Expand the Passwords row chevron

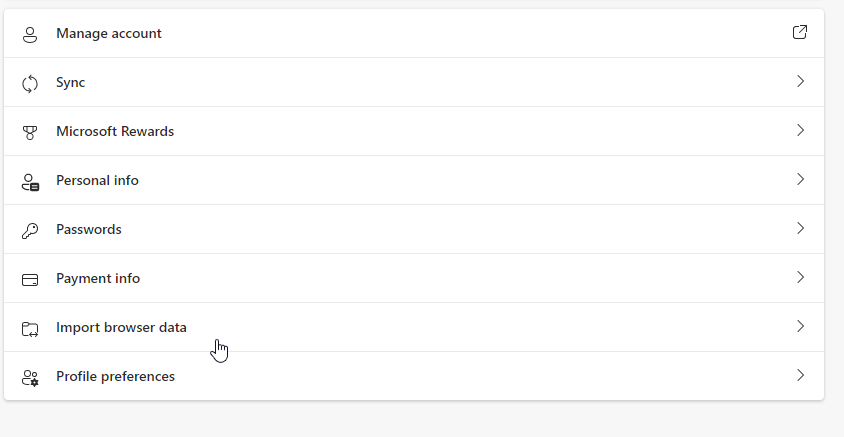coord(800,228)
